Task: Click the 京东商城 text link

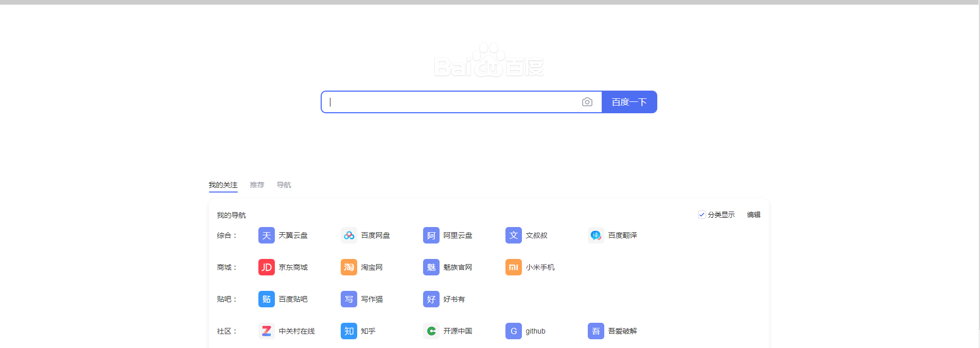Action: (x=293, y=267)
